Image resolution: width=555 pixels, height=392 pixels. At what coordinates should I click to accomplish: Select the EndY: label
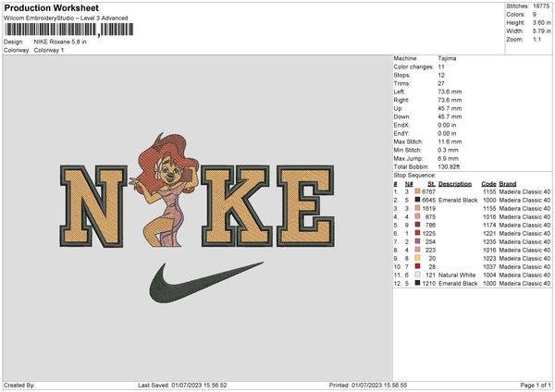tap(401, 133)
